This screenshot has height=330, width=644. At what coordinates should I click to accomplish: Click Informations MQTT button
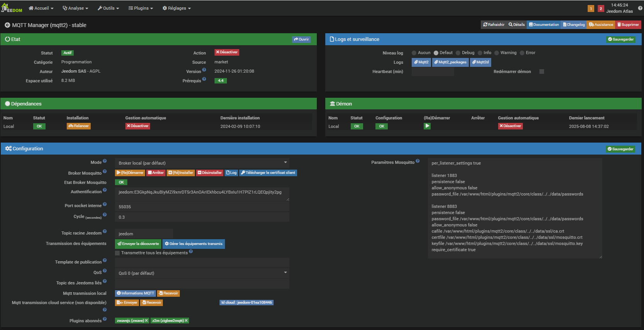click(x=135, y=293)
